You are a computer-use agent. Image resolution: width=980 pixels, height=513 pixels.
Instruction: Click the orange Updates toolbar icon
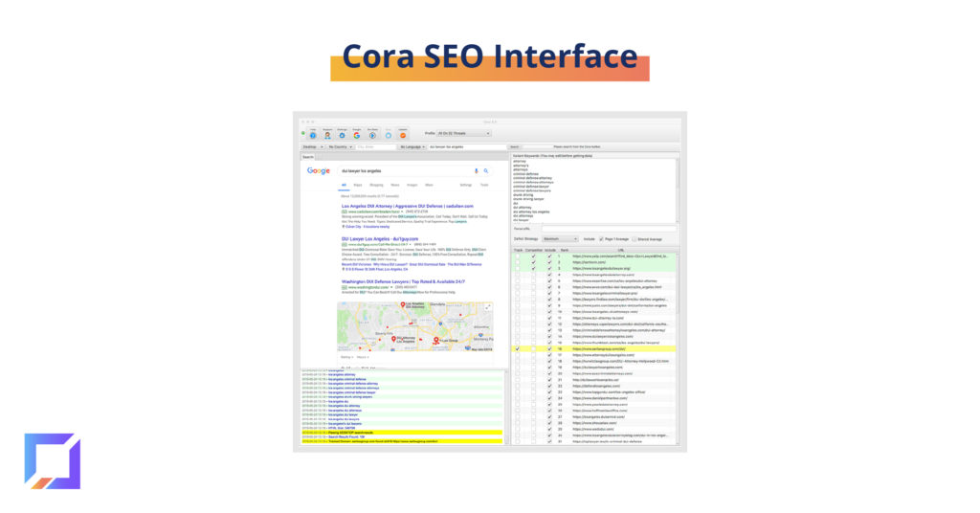[x=403, y=135]
